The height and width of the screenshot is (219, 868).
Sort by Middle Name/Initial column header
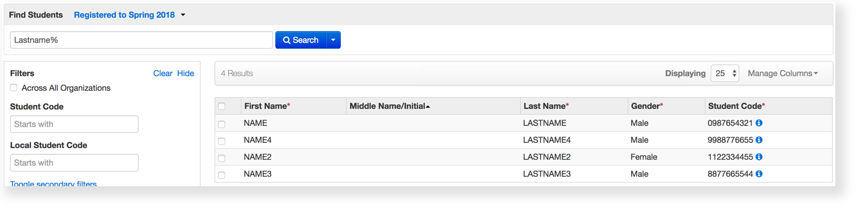point(390,106)
